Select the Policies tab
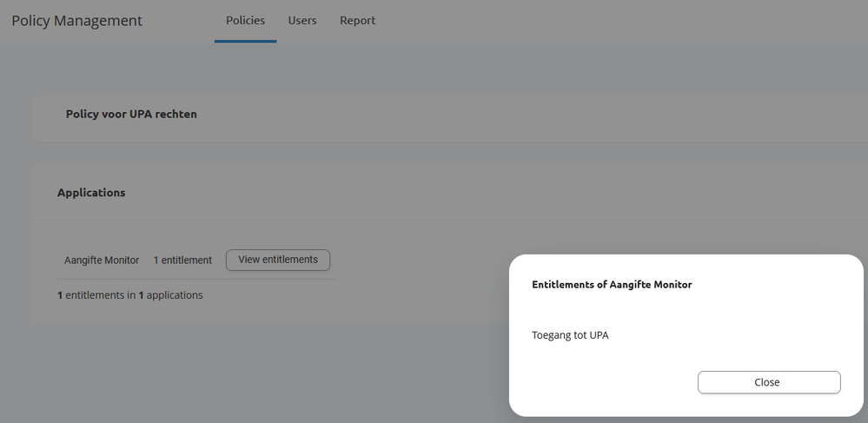This screenshot has height=423, width=868. point(245,21)
